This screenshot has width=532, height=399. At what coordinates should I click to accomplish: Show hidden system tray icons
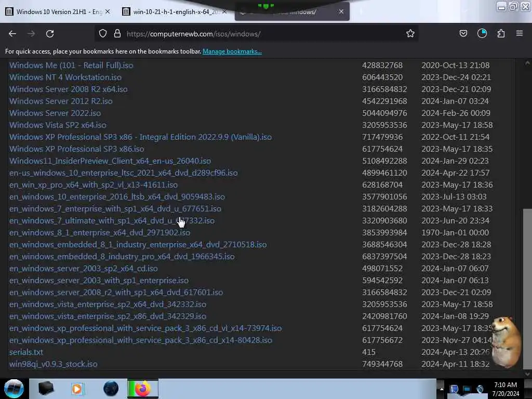(x=442, y=389)
